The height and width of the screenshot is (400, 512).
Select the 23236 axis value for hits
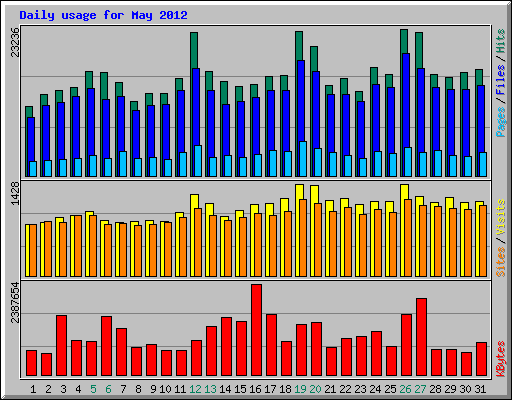click(15, 42)
